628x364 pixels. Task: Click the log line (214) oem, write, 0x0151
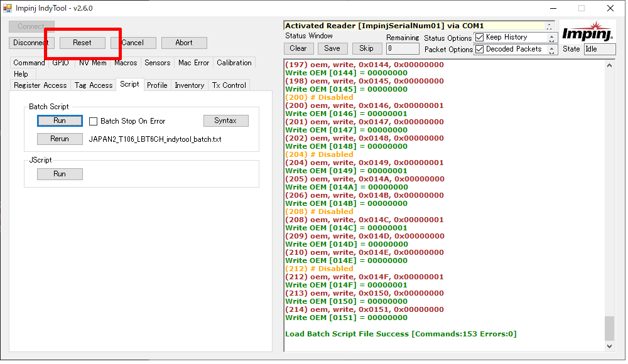(x=364, y=310)
